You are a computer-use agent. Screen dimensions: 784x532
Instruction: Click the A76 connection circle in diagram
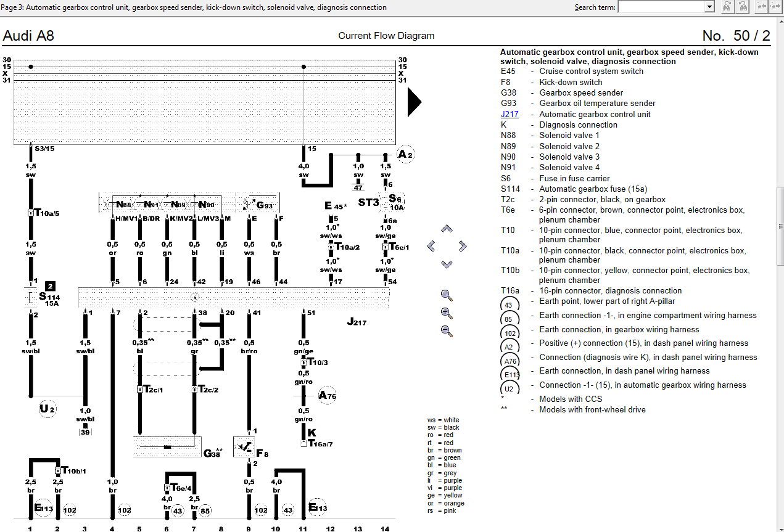coord(327,396)
